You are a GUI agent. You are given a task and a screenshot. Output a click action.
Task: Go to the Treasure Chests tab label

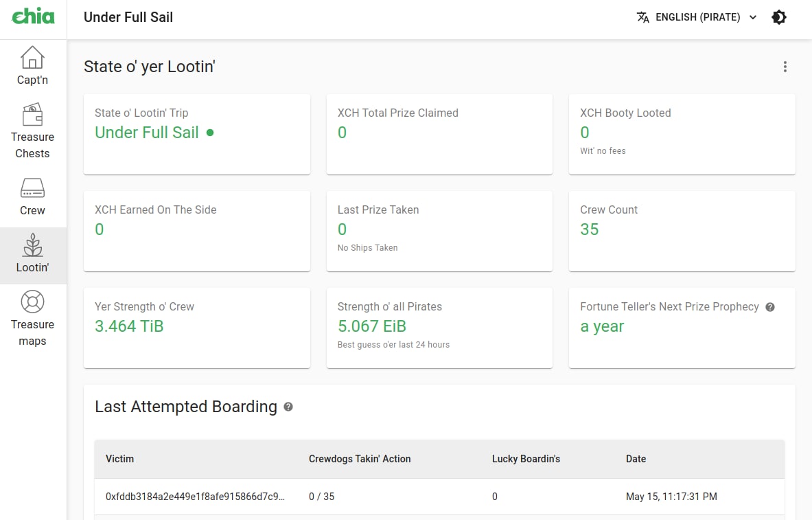pos(33,145)
